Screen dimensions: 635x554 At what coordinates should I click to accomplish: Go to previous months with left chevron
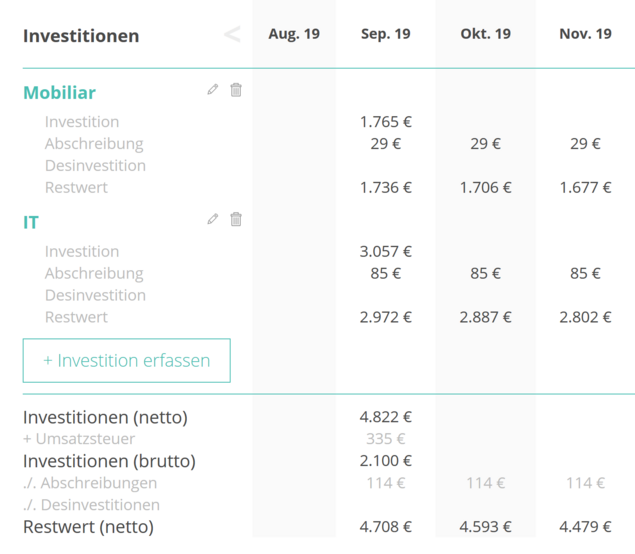point(232,34)
